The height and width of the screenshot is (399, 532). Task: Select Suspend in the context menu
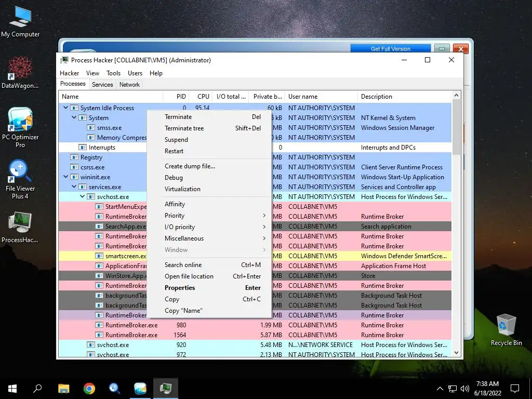(210, 140)
